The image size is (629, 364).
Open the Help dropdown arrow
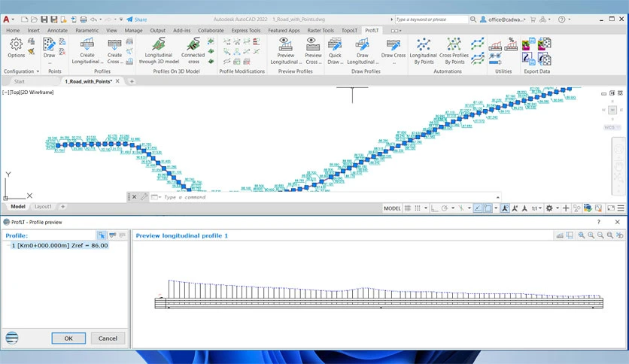click(570, 20)
